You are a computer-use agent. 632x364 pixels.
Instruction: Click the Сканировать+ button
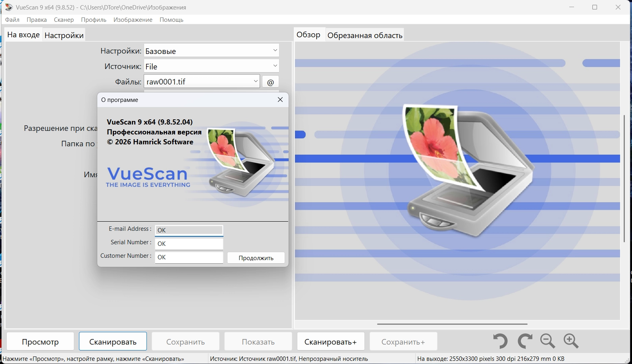pos(331,341)
